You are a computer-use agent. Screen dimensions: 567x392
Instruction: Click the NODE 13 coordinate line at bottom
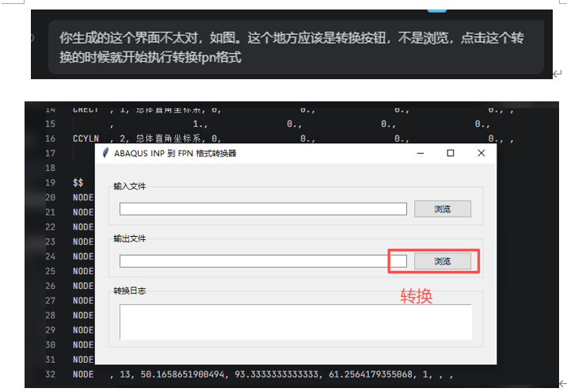click(x=261, y=374)
